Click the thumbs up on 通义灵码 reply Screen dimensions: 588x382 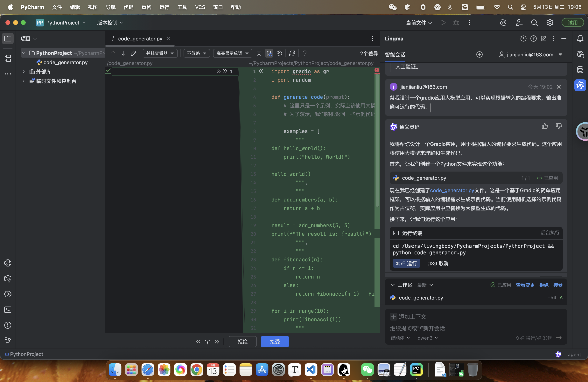pyautogui.click(x=544, y=126)
